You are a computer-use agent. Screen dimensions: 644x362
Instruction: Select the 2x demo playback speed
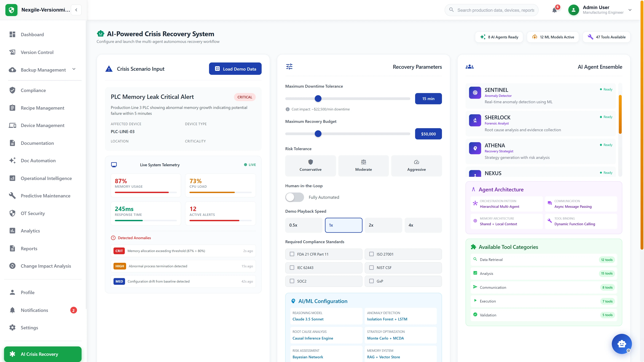coord(383,225)
